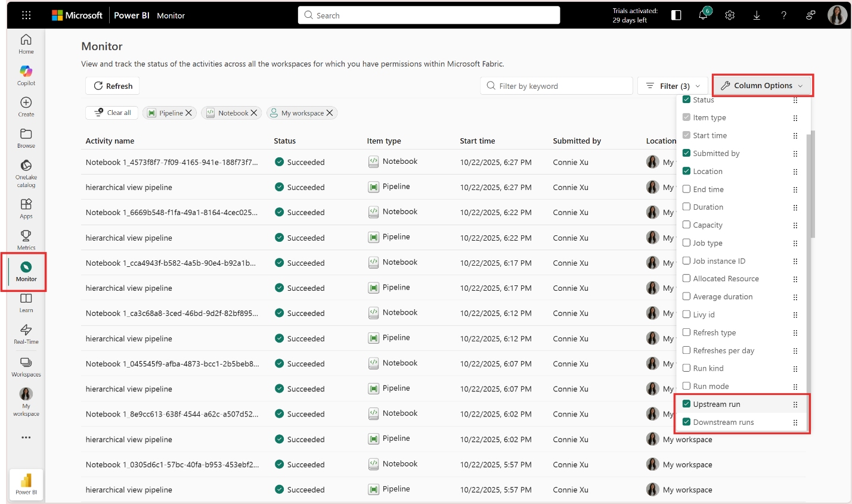Click the Clear all filters button
Screen dimensions: 852x504
[x=113, y=113]
